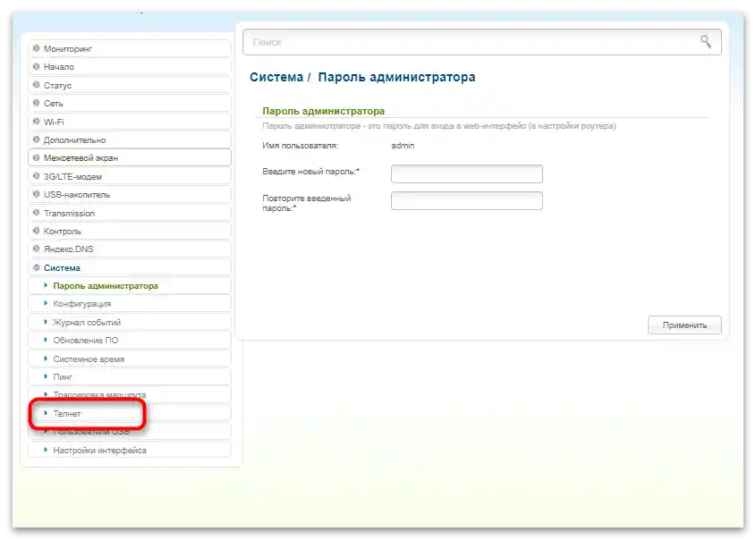Click the arrow bullet beside Конфигурация
This screenshot has height=540, width=756.
(x=46, y=303)
